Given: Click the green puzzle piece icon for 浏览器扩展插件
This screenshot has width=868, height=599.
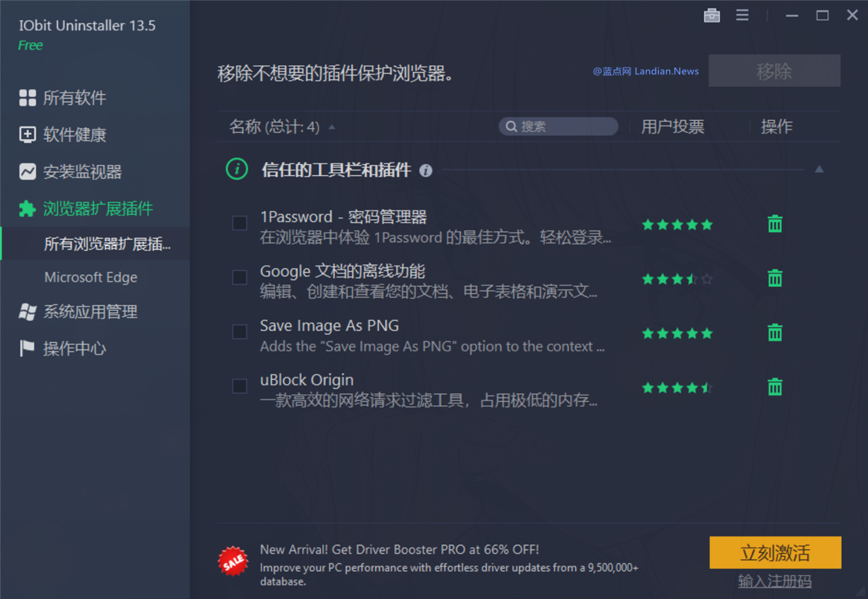Looking at the screenshot, I should click(x=27, y=208).
